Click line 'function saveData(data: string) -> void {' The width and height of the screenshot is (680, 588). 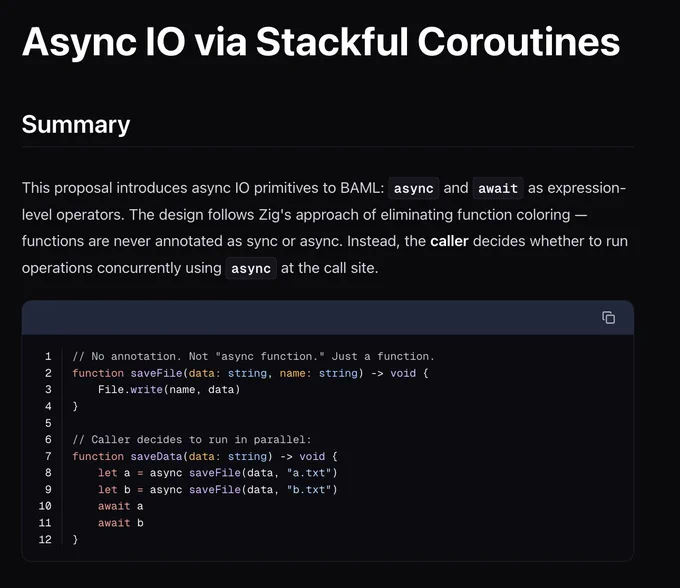point(205,456)
